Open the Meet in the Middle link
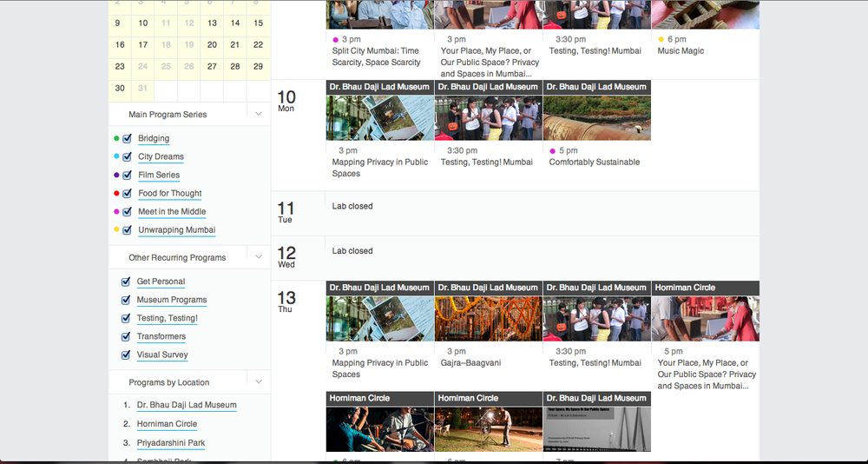This screenshot has width=868, height=464. [172, 212]
